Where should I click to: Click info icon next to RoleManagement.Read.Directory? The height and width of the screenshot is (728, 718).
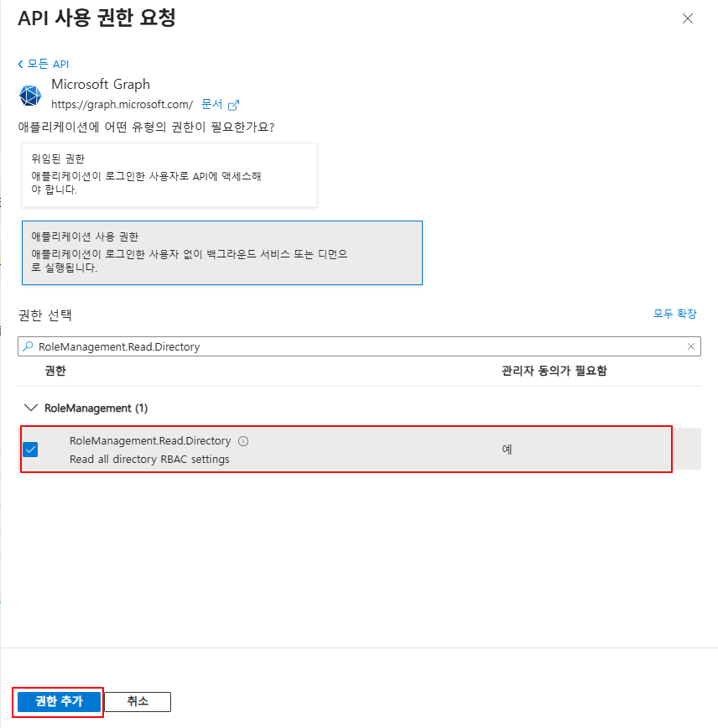point(243,441)
